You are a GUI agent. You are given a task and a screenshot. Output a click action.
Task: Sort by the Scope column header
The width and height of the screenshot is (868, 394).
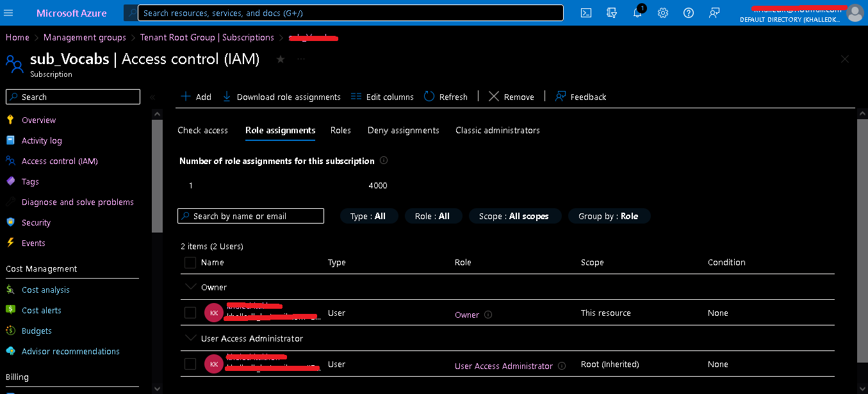(x=592, y=262)
